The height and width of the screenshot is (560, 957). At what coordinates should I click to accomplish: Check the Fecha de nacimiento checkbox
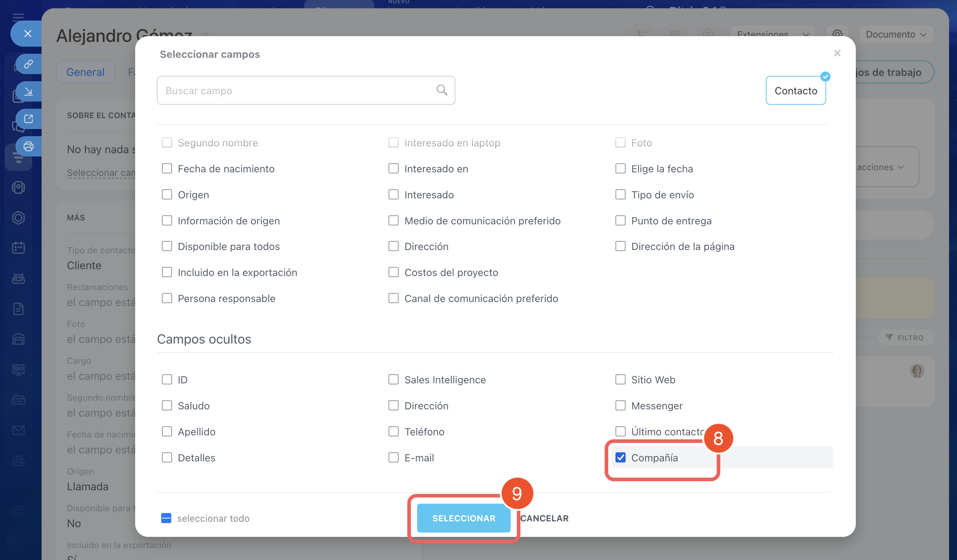point(167,169)
